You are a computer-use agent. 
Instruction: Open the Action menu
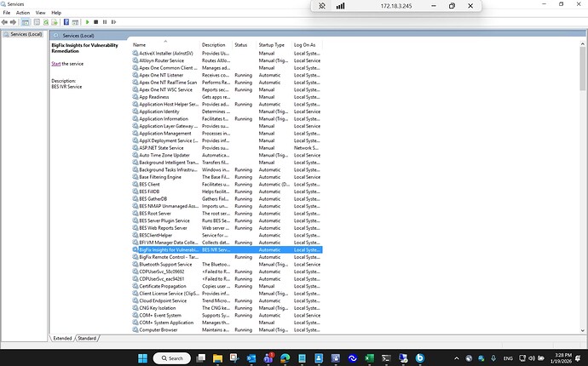click(23, 14)
